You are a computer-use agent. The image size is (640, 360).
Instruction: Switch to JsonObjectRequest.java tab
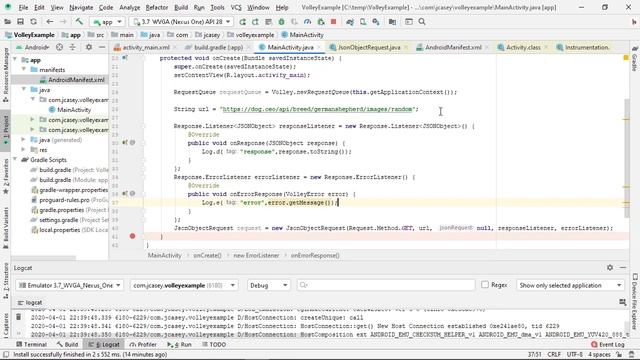(x=369, y=47)
